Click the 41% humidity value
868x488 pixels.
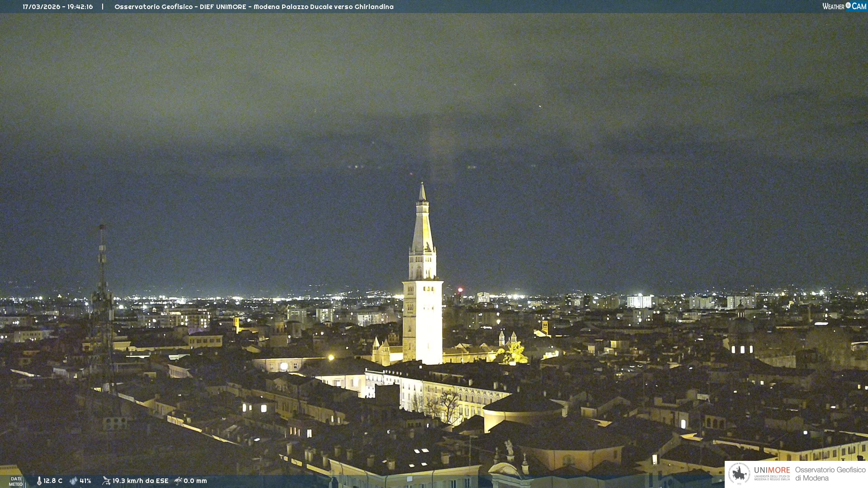pyautogui.click(x=85, y=481)
